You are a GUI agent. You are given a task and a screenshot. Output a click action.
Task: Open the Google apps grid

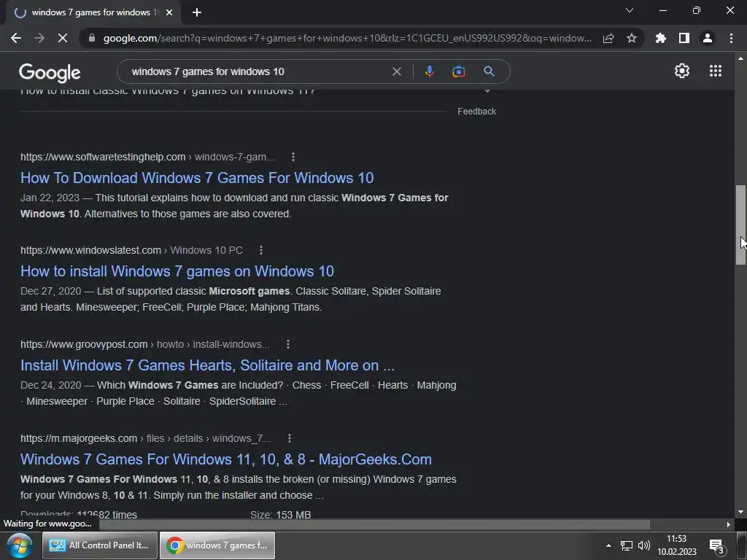716,71
